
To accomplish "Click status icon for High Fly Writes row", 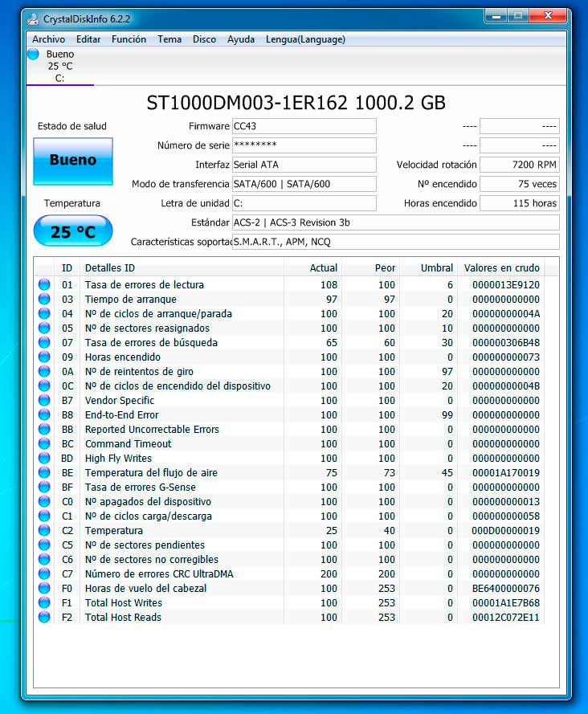I will tap(44, 458).
